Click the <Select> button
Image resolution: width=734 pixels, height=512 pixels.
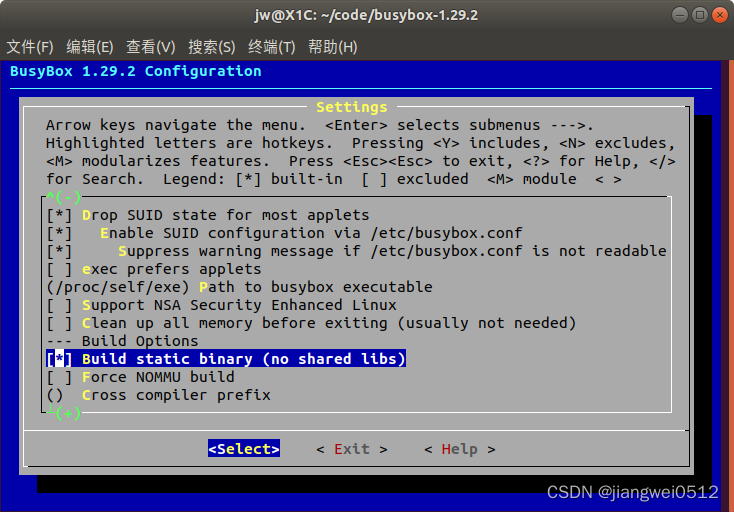244,449
